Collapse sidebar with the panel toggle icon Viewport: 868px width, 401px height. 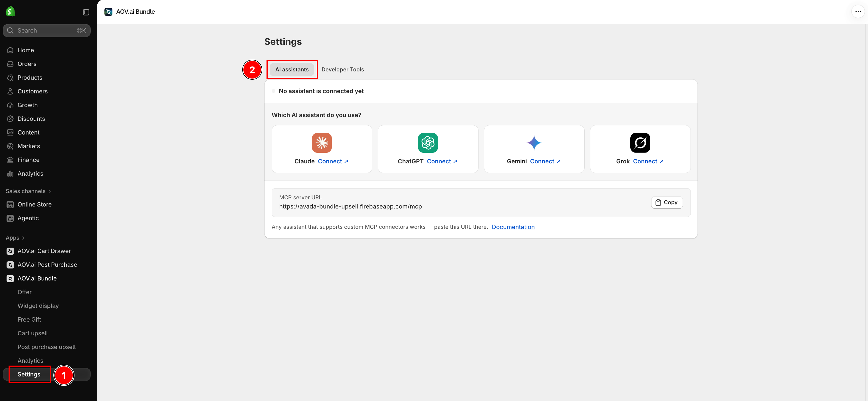point(86,12)
